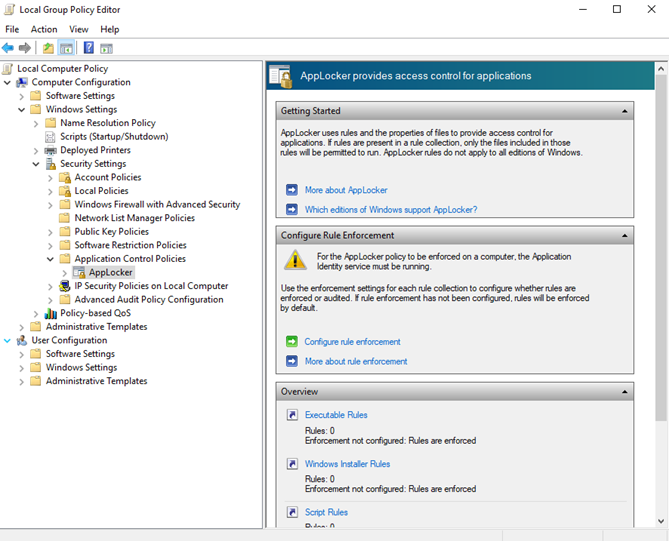Click the Local Computer Policy root icon
The width and height of the screenshot is (669, 541).
coord(8,69)
